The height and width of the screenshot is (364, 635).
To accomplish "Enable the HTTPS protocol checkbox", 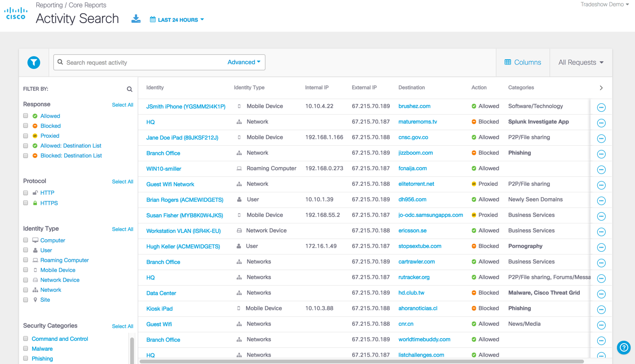I will 26,203.
